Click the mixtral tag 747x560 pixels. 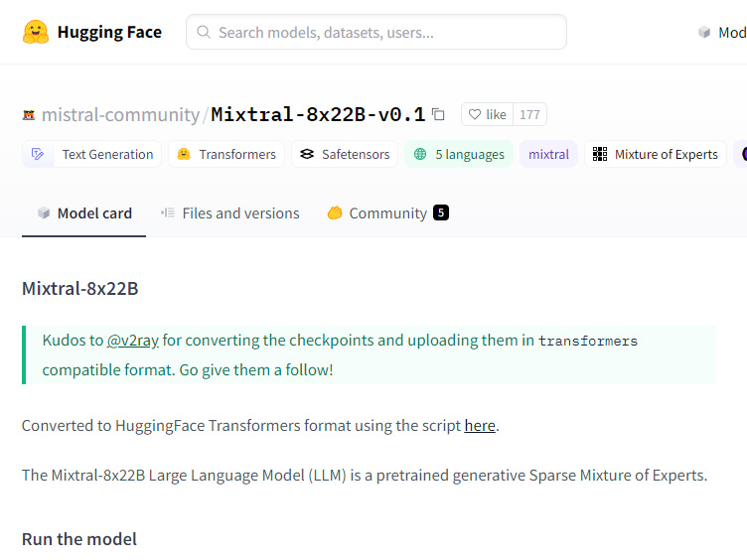click(x=548, y=154)
